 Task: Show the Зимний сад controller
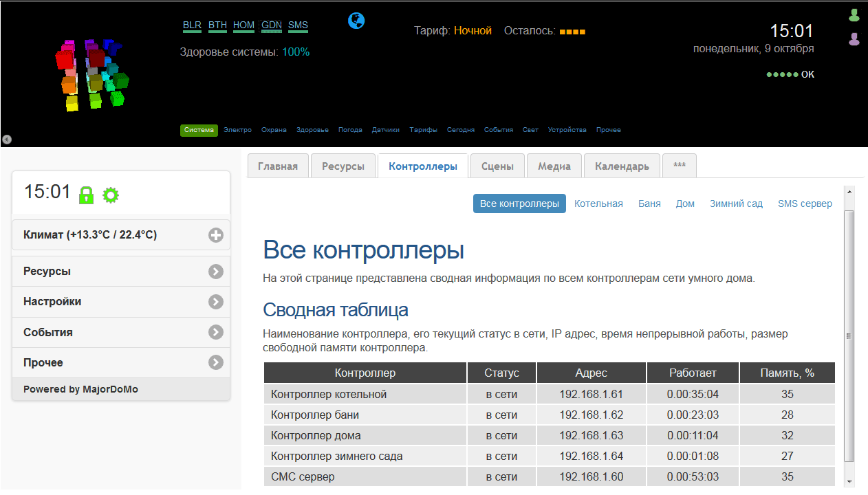[x=736, y=203]
